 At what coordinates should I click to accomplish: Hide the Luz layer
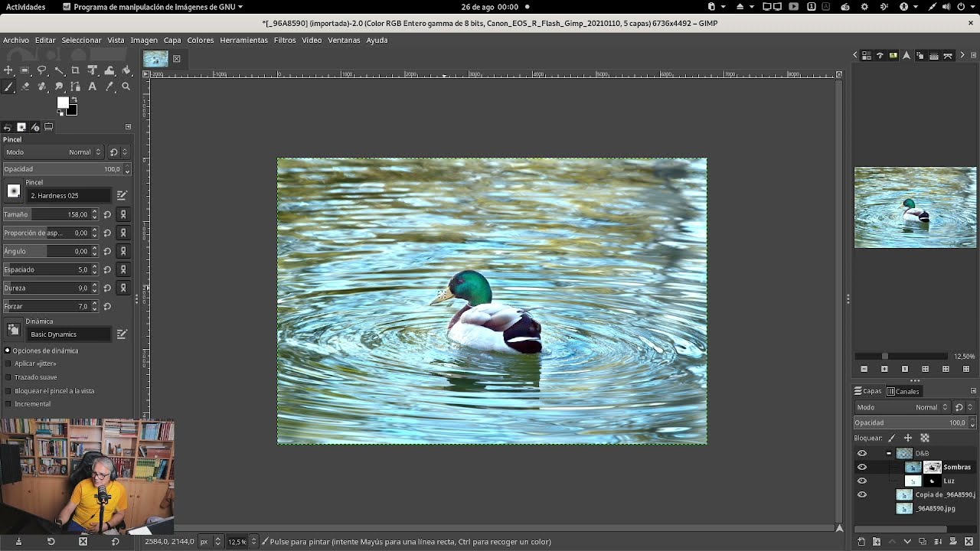862,481
